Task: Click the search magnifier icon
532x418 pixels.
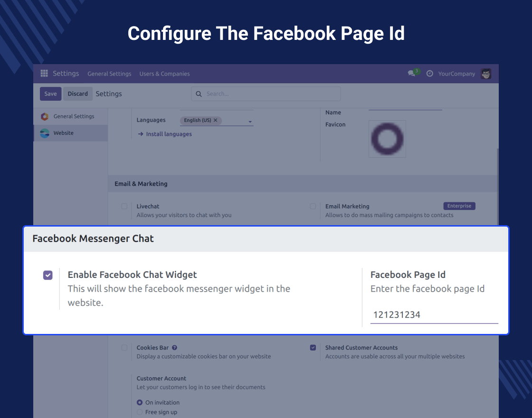Action: [x=199, y=94]
